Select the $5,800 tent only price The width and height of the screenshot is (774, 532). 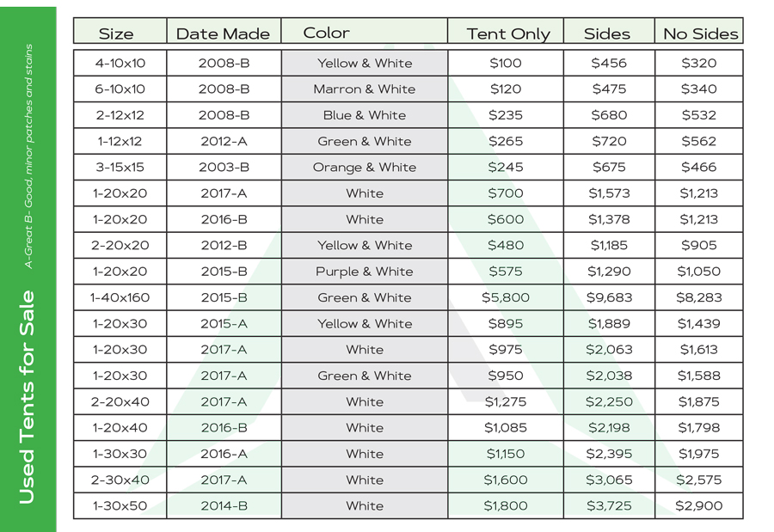click(506, 297)
